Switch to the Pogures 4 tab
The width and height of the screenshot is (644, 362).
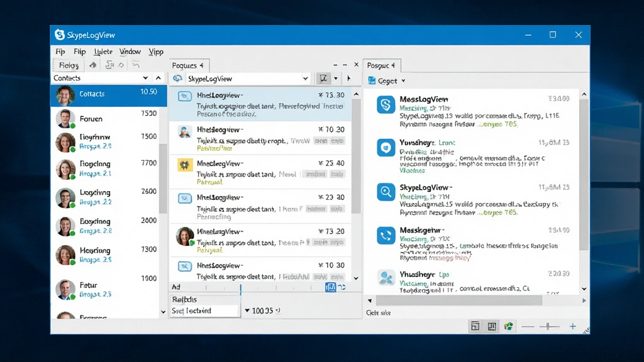point(189,65)
